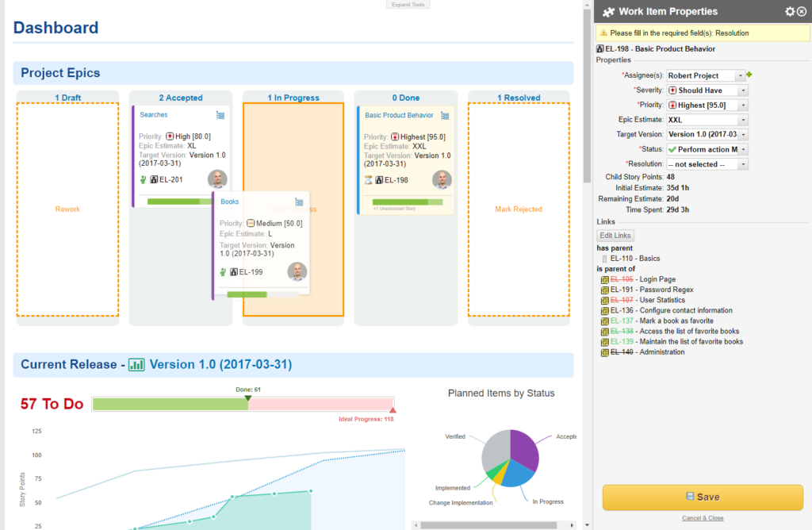Click the hourglass icon on the EL-198 card
Viewport: 812px width, 530px height.
pos(370,180)
